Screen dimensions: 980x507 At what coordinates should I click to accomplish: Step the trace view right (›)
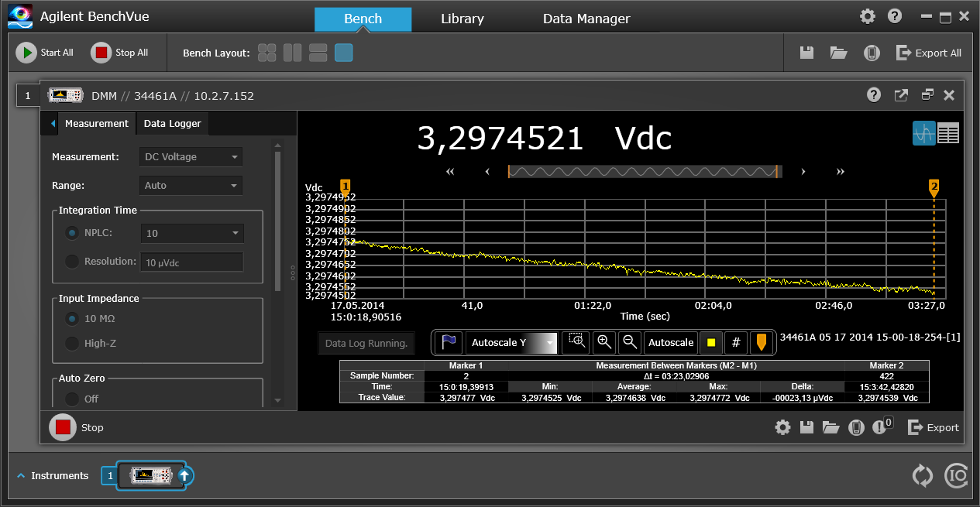(x=803, y=172)
